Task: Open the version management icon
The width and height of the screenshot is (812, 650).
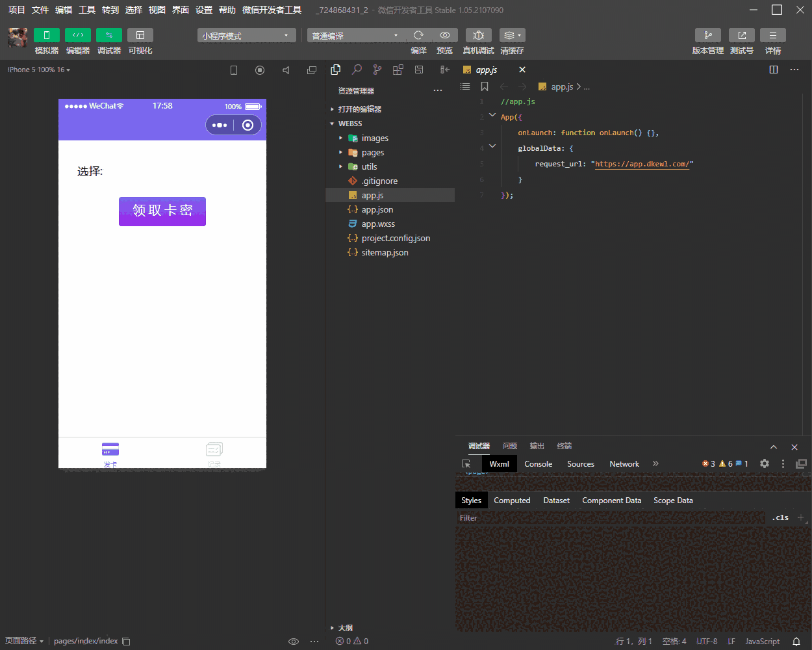Action: (707, 35)
